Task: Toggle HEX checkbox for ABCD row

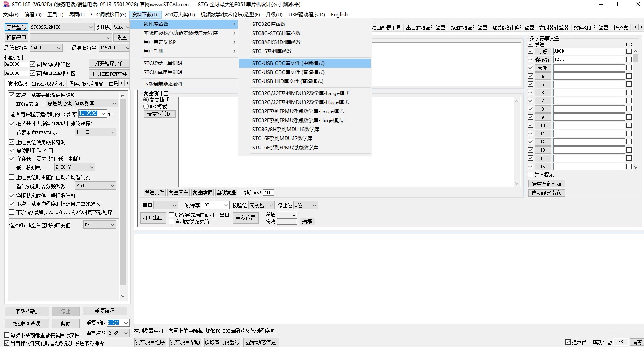Action: pyautogui.click(x=629, y=51)
